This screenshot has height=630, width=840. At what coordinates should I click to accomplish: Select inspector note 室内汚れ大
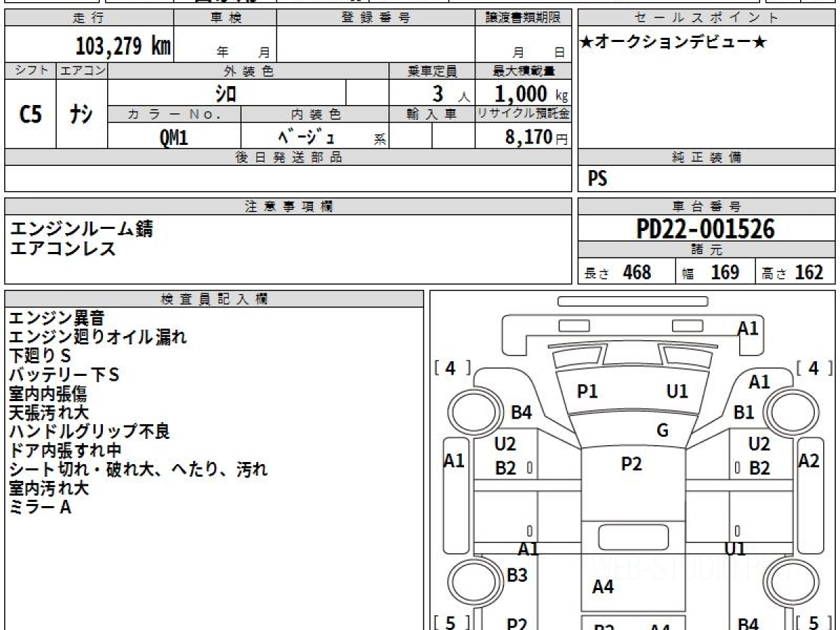click(x=49, y=489)
